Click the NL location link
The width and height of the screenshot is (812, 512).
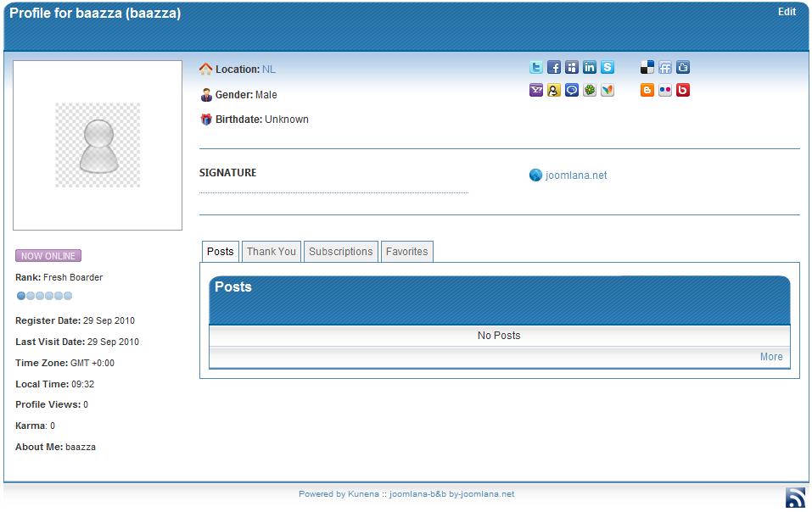point(268,70)
